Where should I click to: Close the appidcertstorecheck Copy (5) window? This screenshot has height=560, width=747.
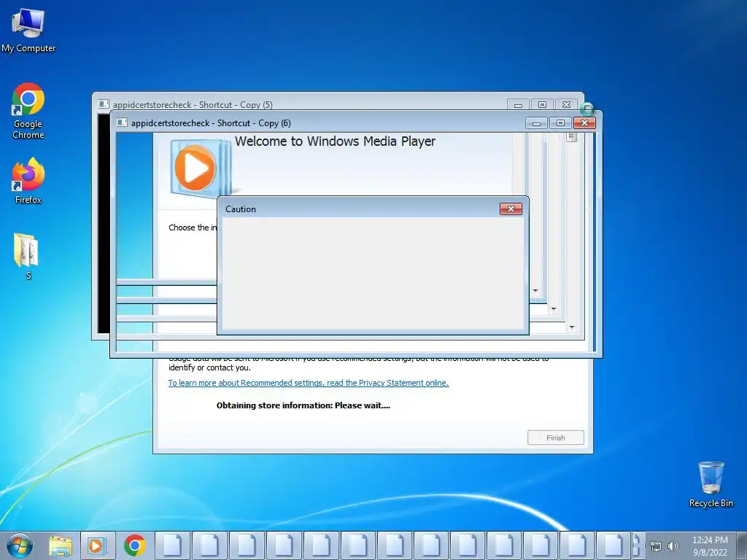coord(566,105)
